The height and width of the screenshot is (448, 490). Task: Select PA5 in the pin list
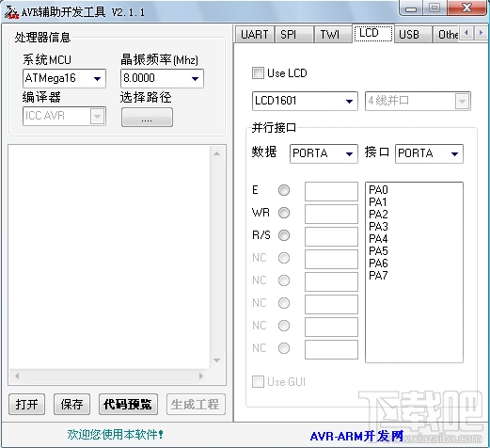[378, 251]
